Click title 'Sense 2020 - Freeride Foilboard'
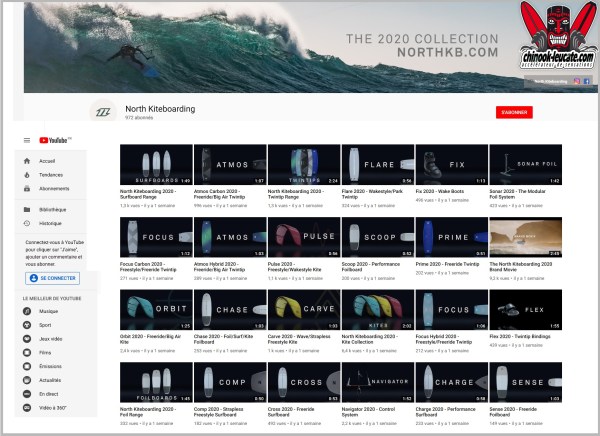Image resolution: width=600 pixels, height=436 pixels. point(513,412)
